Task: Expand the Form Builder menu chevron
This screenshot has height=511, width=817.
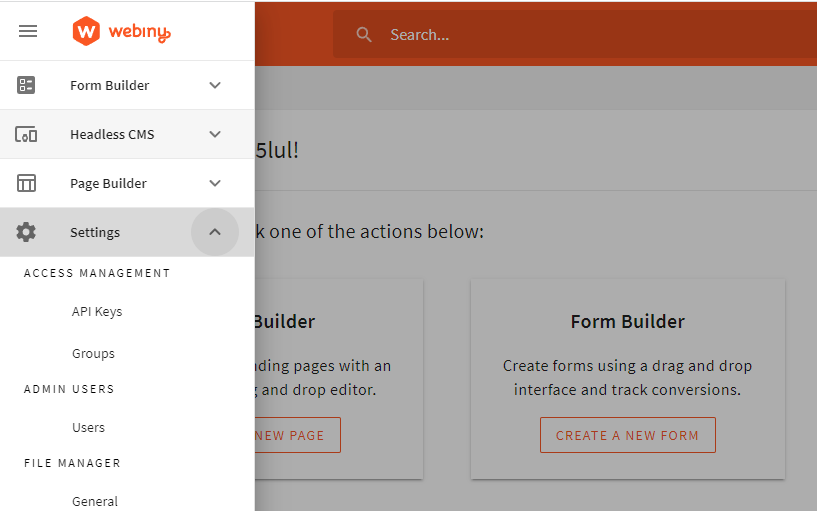Action: [x=215, y=85]
